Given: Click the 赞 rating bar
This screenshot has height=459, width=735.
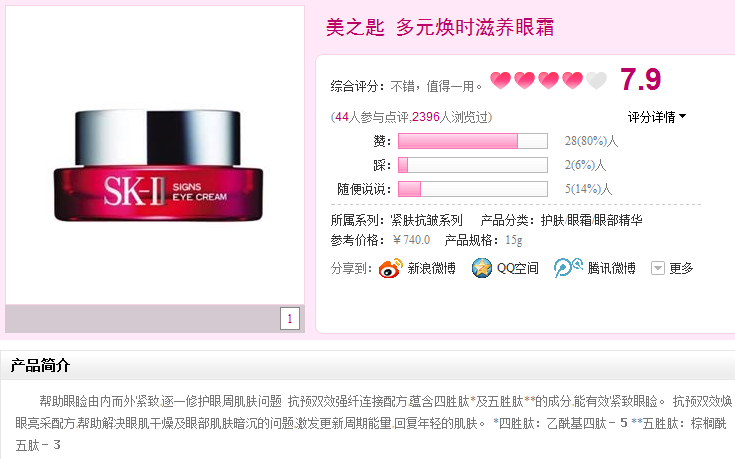Looking at the screenshot, I should [472, 141].
